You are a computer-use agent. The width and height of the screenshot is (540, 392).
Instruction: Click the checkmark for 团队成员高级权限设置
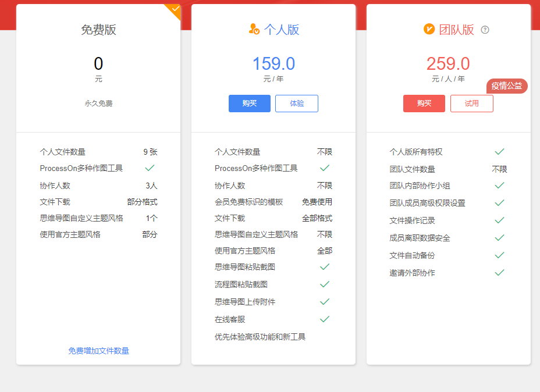click(500, 203)
